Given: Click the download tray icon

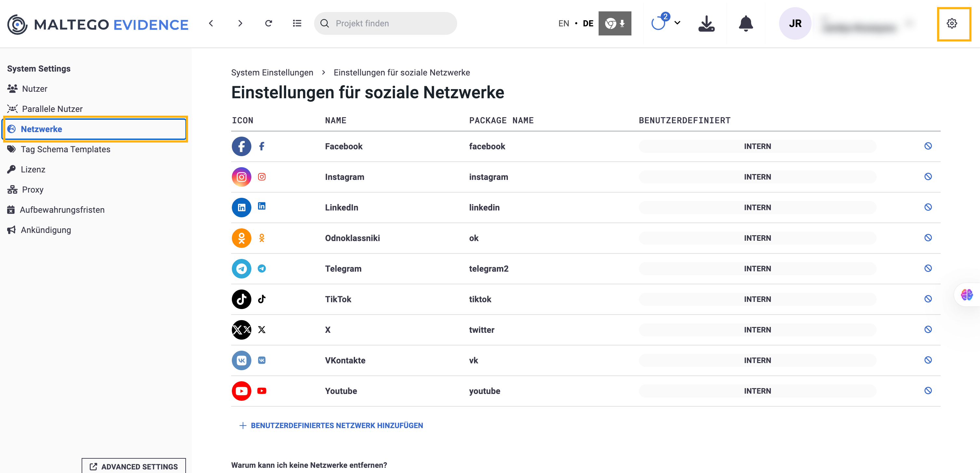Looking at the screenshot, I should pyautogui.click(x=706, y=24).
